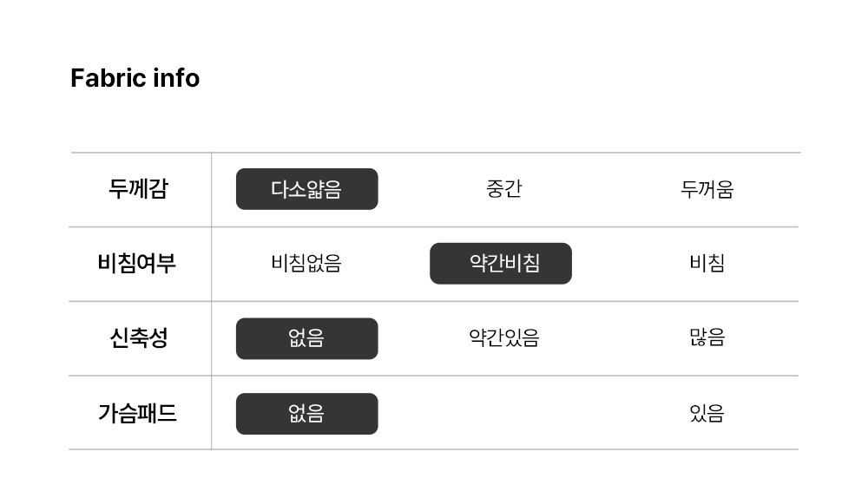Choose 약간있음 for stretch
Image resolution: width=868 pixels, height=478 pixels.
pos(504,338)
